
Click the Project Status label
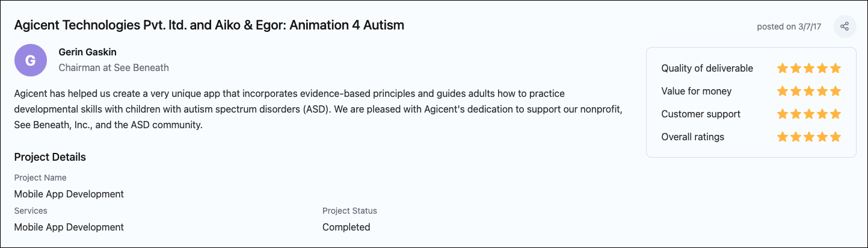349,211
